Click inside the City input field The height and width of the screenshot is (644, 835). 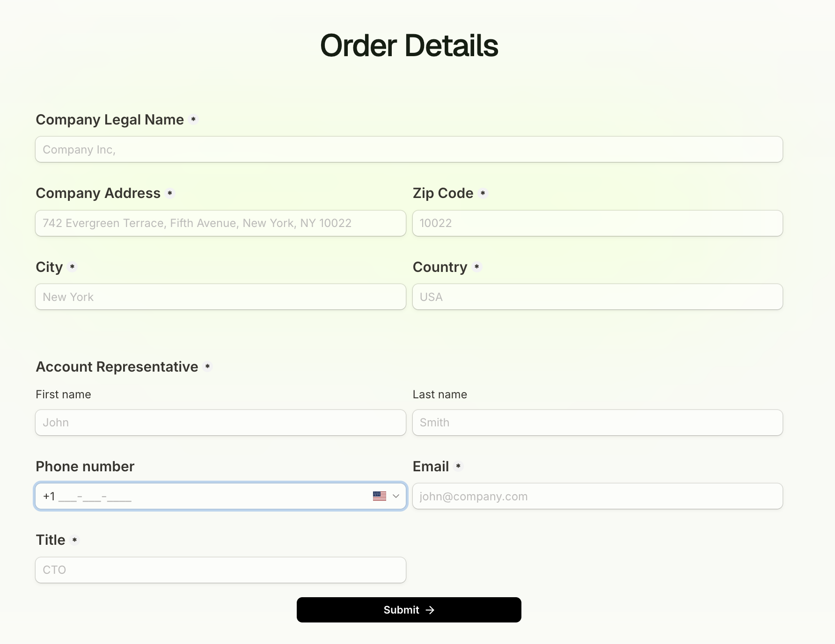pyautogui.click(x=220, y=297)
